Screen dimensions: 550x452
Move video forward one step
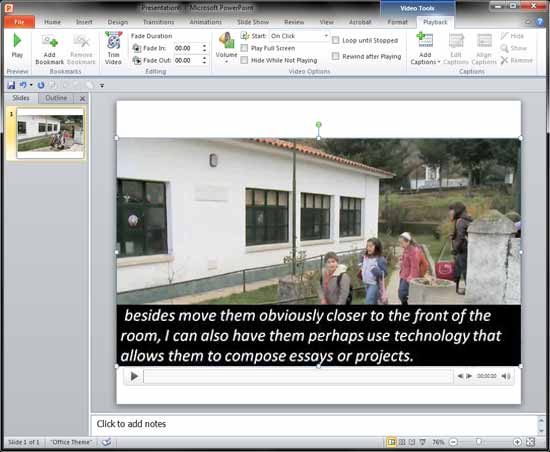(x=469, y=376)
